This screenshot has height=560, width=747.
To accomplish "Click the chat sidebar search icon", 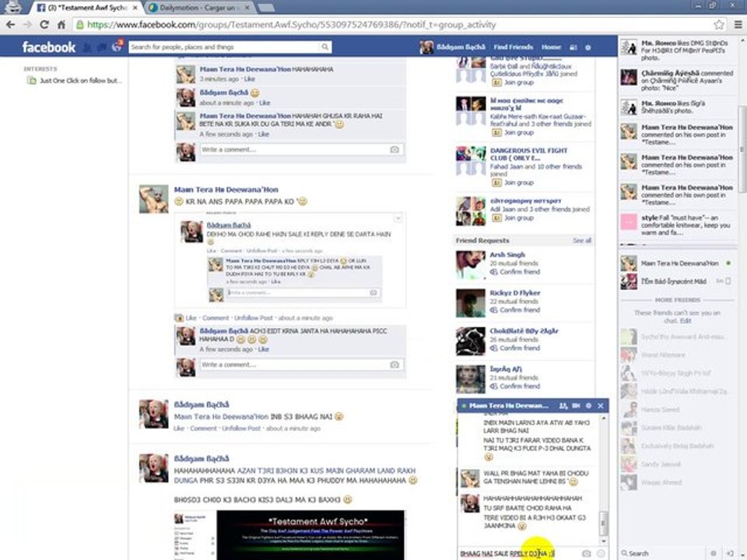I will click(623, 553).
